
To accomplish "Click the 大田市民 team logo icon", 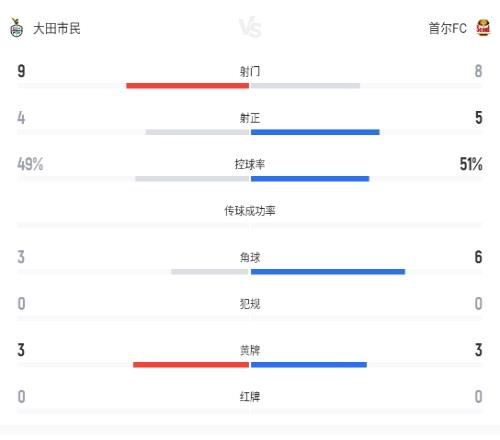I will (16, 28).
